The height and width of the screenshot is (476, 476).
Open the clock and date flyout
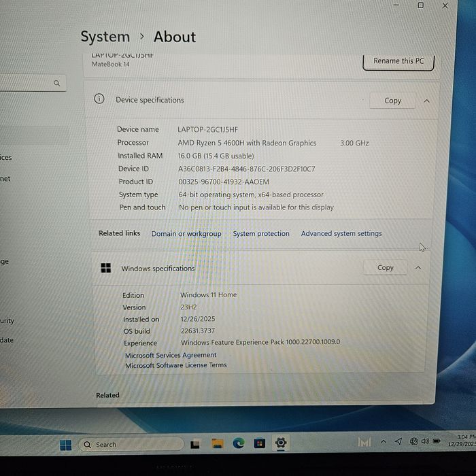click(x=462, y=440)
